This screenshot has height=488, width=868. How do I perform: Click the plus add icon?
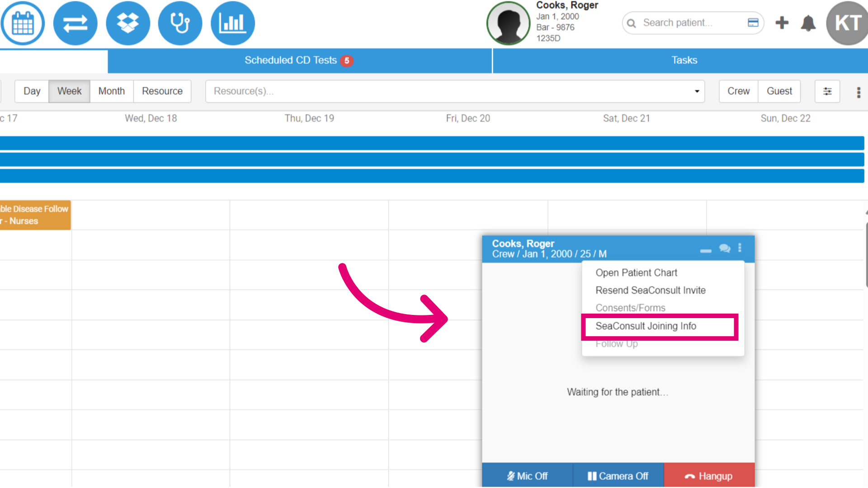pos(782,23)
